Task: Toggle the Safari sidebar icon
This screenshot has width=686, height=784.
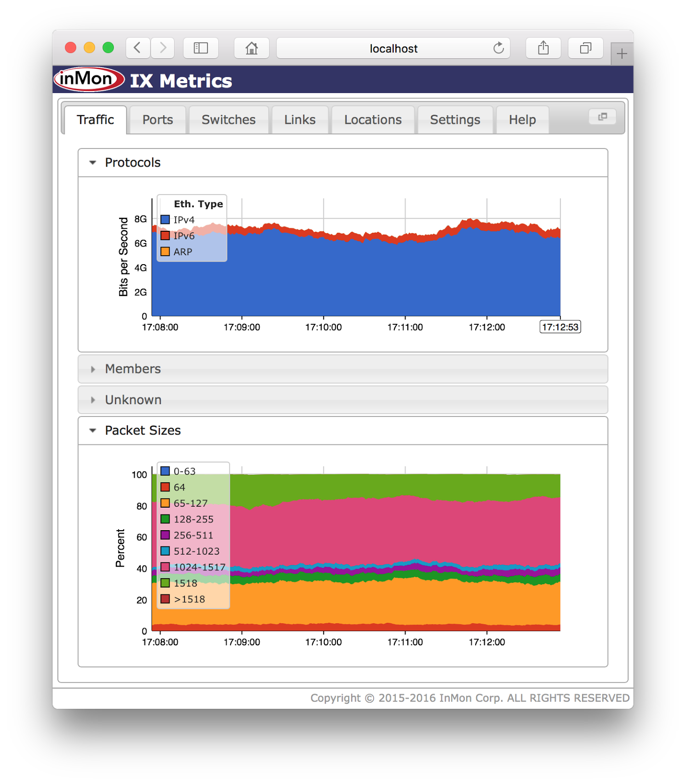Action: [x=201, y=48]
